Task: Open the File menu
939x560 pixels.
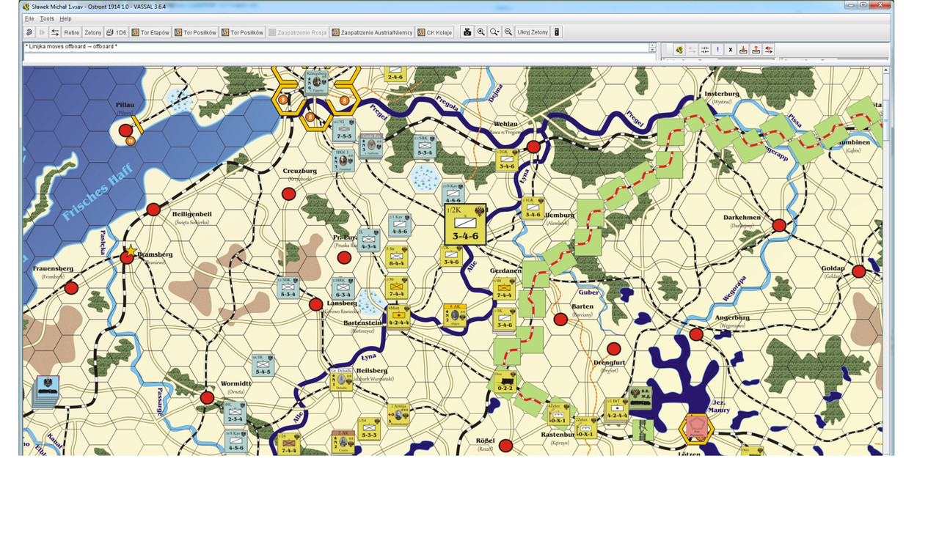Action: click(29, 18)
